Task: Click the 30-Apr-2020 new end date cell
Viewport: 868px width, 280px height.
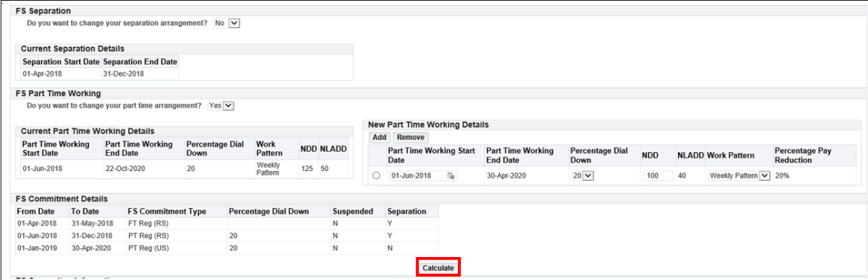Action: pos(507,176)
